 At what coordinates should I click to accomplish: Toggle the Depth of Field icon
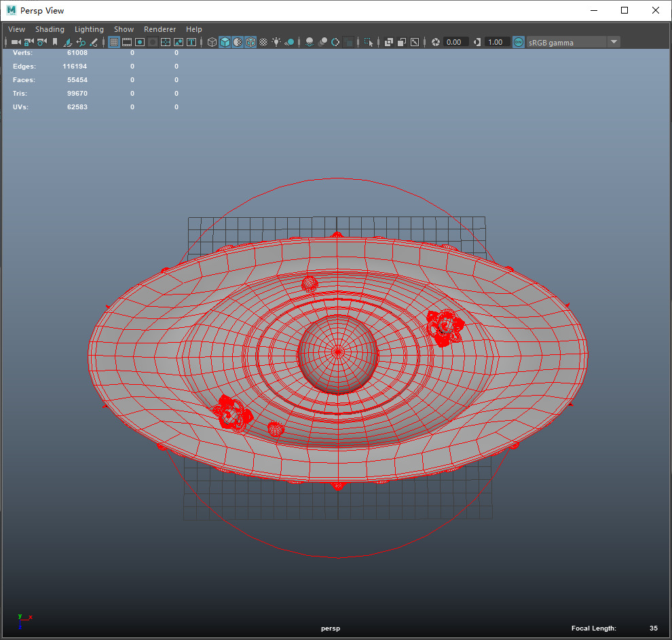(348, 42)
